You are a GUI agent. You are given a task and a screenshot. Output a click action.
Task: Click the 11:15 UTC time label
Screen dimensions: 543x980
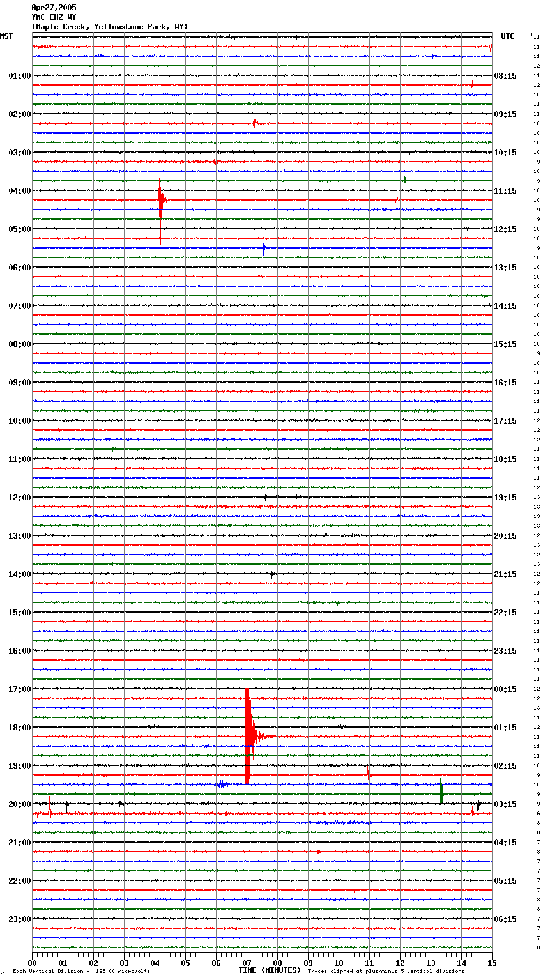pos(505,191)
